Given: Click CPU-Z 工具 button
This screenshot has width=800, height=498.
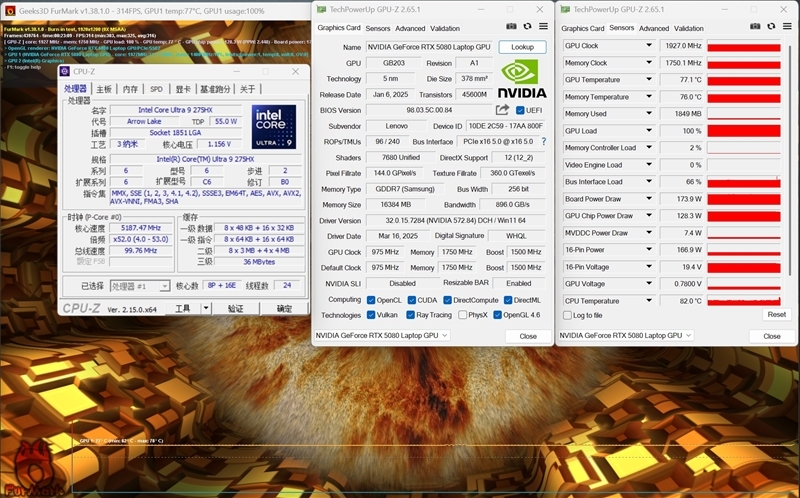Looking at the screenshot, I should point(183,308).
